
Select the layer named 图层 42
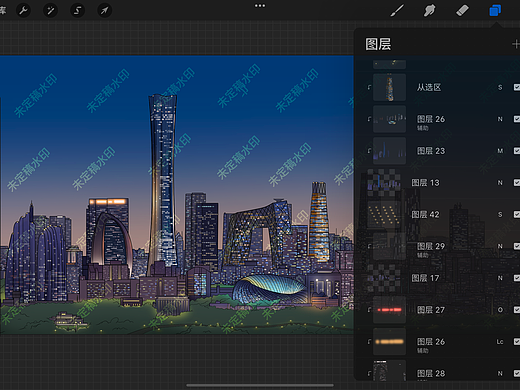[x=425, y=214]
